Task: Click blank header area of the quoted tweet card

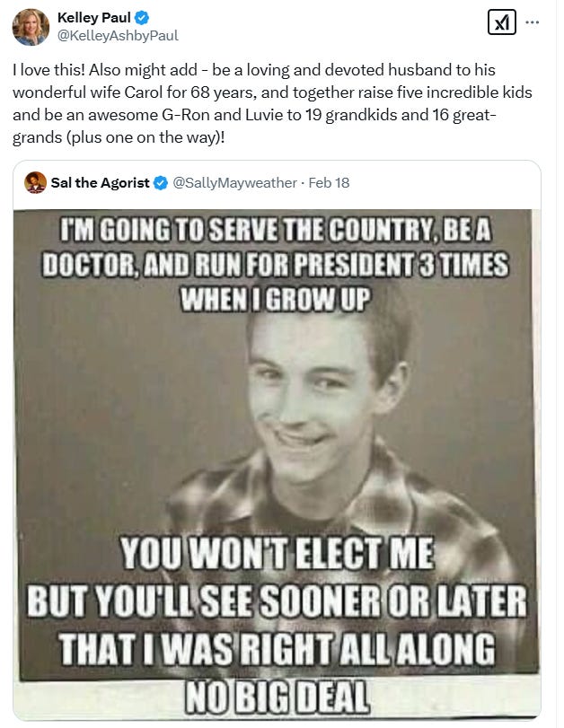Action: (441, 183)
